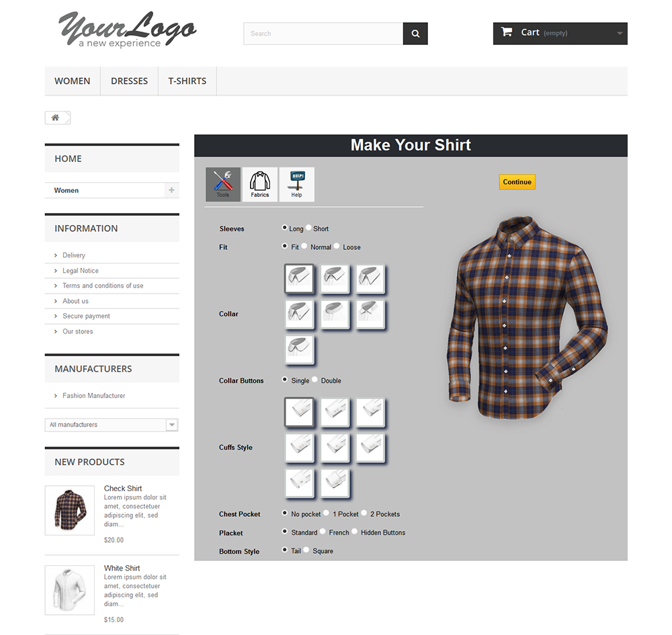Select the Tools screwdriver icon
The width and height of the screenshot is (672, 635).
(223, 184)
